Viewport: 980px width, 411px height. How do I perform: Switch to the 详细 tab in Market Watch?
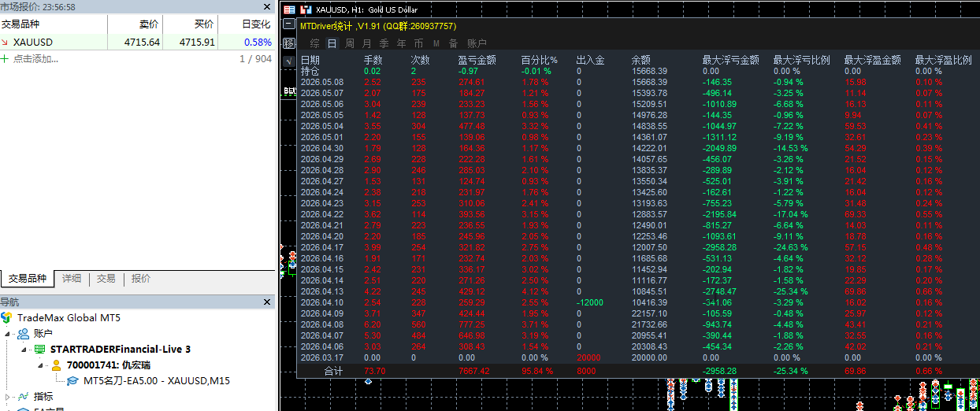point(72,279)
